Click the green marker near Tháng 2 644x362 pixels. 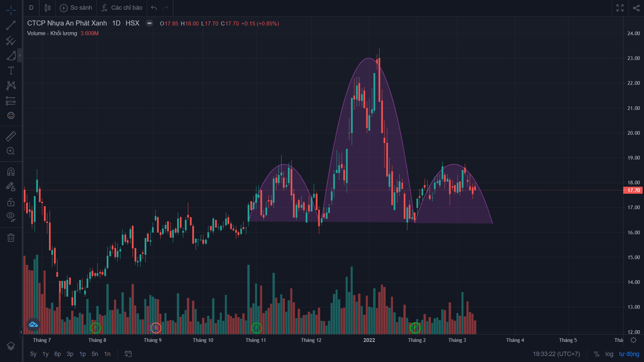(415, 328)
